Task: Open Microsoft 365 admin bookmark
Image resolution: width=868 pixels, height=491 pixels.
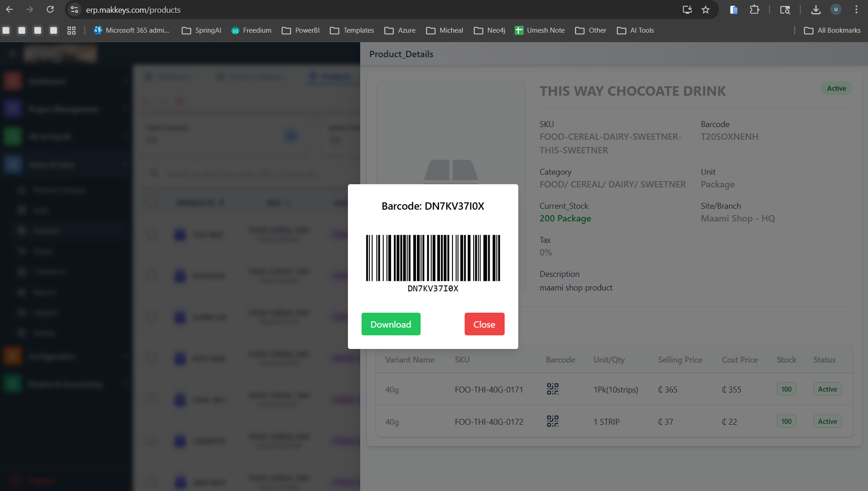Action: click(131, 30)
